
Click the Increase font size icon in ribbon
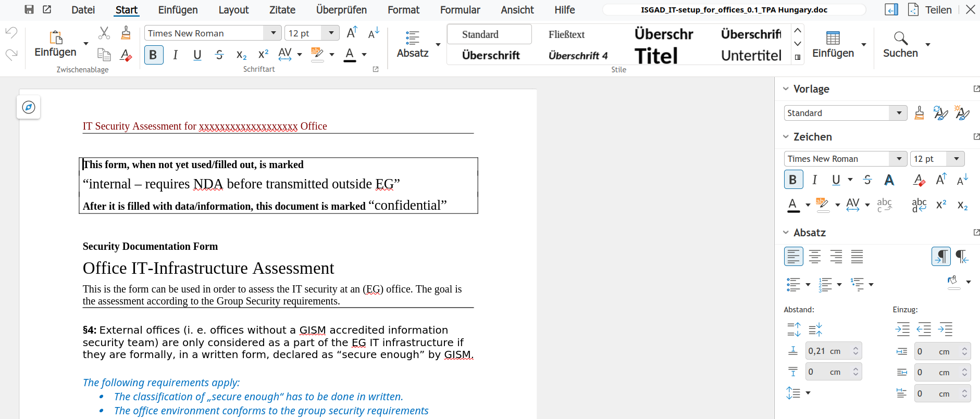click(352, 33)
